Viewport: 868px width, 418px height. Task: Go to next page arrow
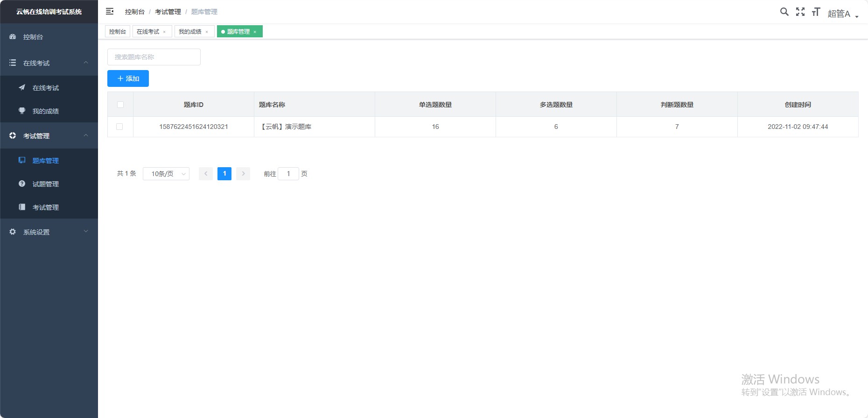pos(243,174)
